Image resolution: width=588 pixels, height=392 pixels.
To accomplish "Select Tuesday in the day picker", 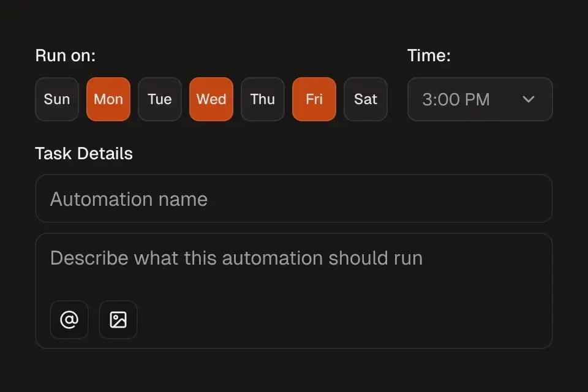I will coord(160,99).
